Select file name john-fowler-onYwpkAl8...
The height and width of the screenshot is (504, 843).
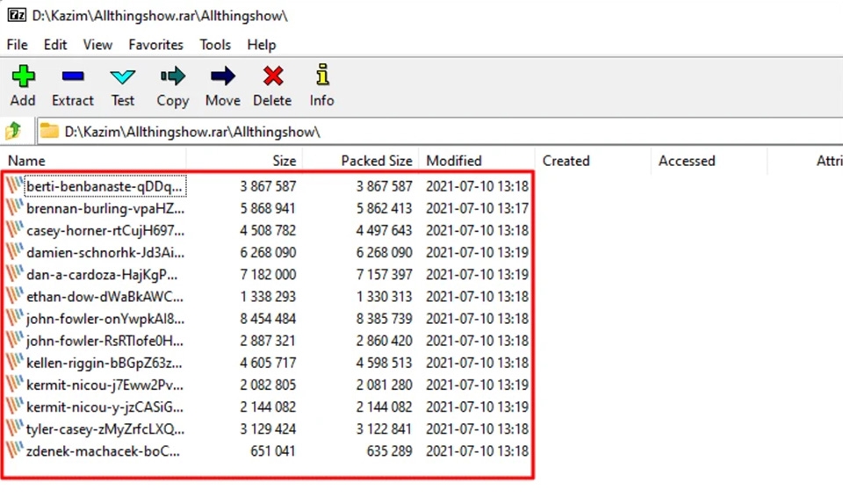pos(105,319)
